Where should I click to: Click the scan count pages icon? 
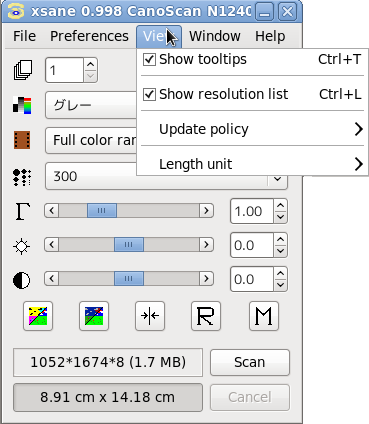23,70
